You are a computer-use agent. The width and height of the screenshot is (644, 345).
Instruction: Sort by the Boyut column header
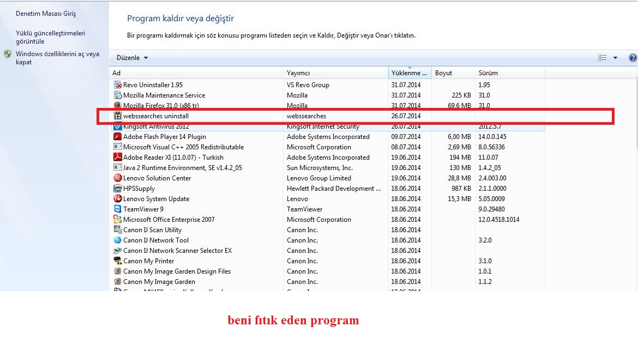[454, 73]
